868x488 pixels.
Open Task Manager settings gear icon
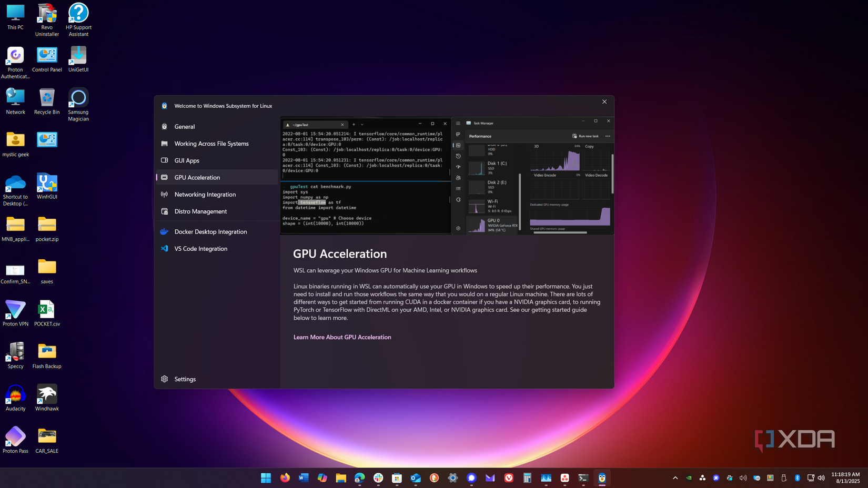coord(458,228)
